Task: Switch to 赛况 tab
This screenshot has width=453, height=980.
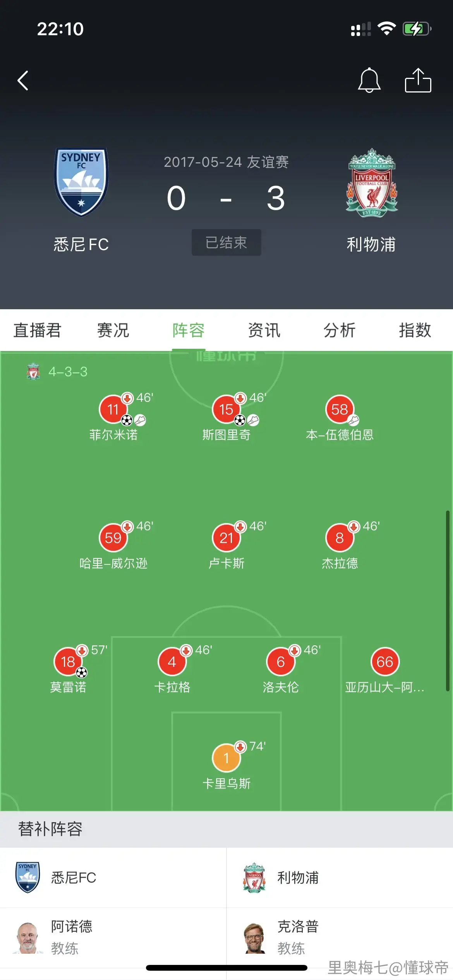Action: 113,330
